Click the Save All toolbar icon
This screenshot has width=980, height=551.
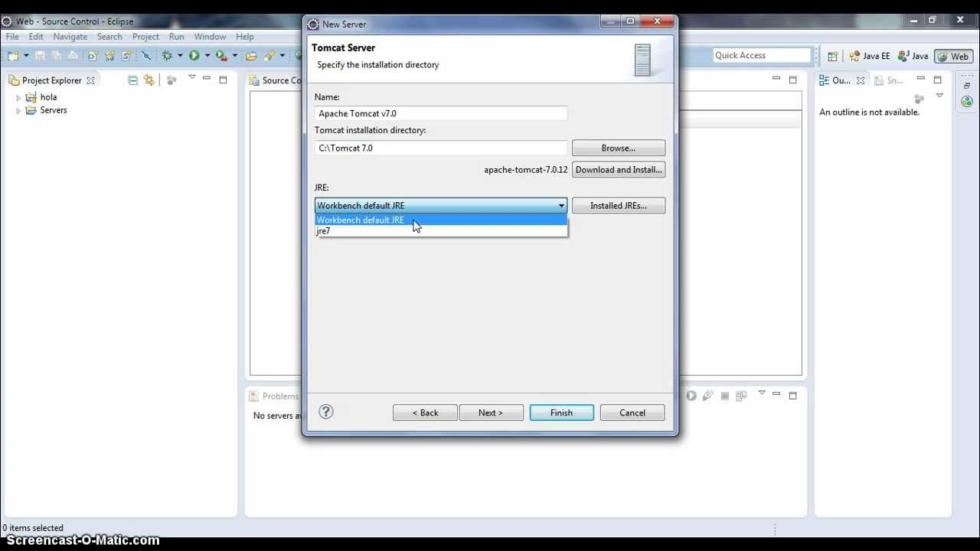(56, 56)
